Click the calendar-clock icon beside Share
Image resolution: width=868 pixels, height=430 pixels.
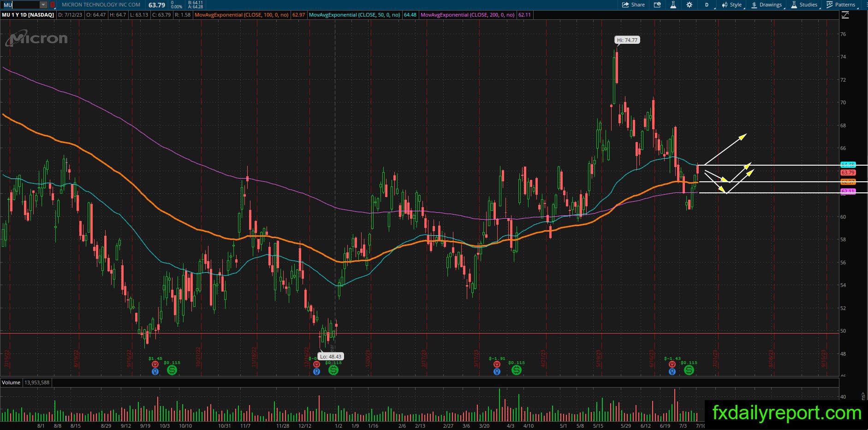pyautogui.click(x=657, y=5)
